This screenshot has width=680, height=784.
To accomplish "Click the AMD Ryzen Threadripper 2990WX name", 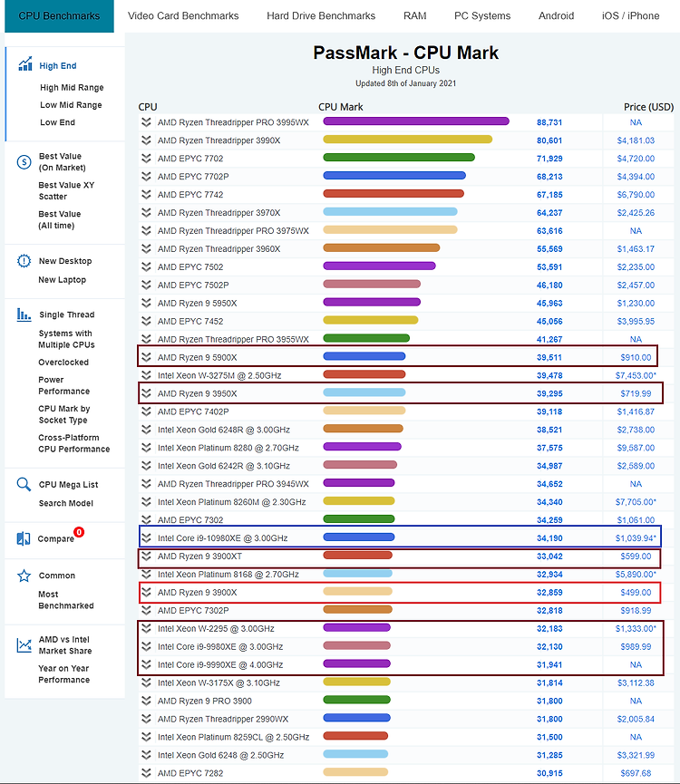I will pos(223,719).
